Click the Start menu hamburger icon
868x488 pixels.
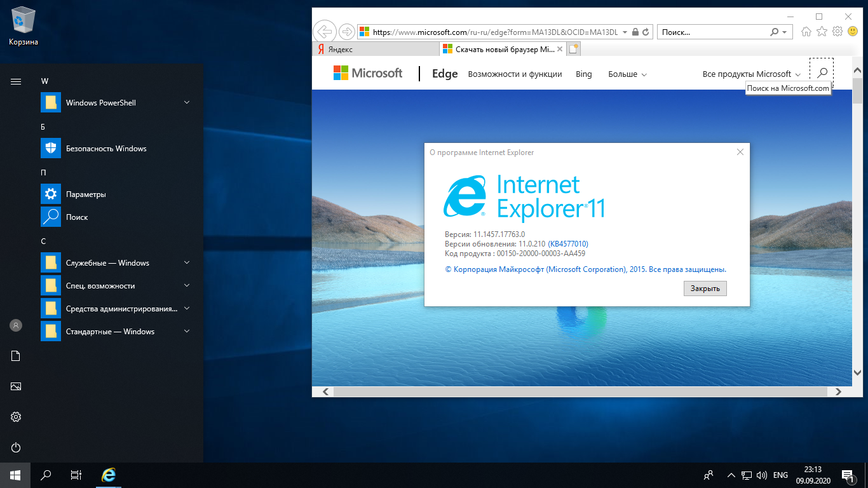pos(16,81)
